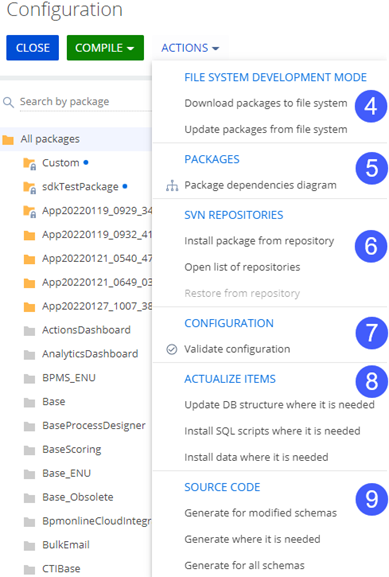Image resolution: width=389 pixels, height=577 pixels.
Task: Click the blue CLOSE button
Action: click(x=32, y=48)
